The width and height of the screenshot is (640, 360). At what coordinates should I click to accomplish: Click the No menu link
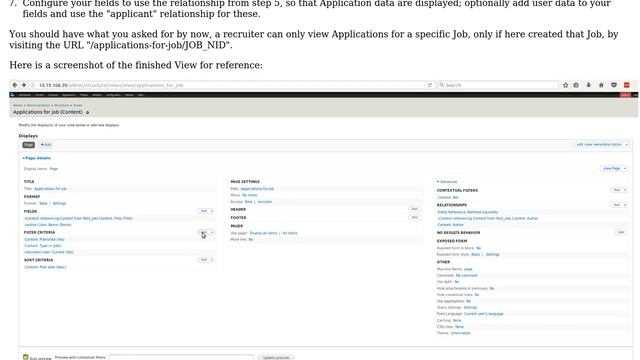[249, 195]
